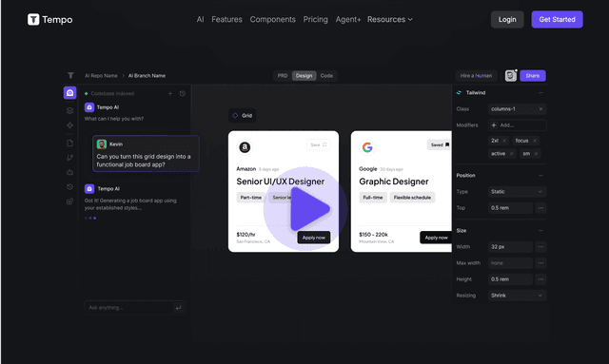Viewport: 609px width, 364px height.
Task: Open the history clock sidebar icon
Action: click(x=69, y=186)
